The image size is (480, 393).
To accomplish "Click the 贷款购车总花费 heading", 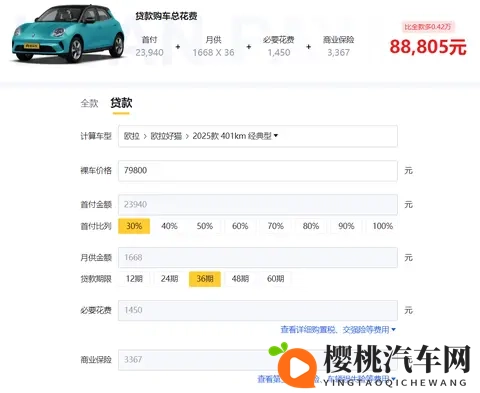I will point(166,16).
